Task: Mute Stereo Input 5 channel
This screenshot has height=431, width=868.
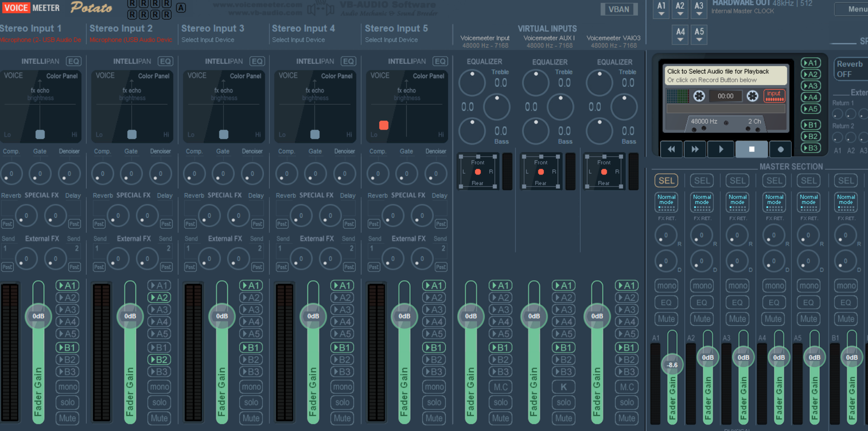Action: click(x=434, y=418)
